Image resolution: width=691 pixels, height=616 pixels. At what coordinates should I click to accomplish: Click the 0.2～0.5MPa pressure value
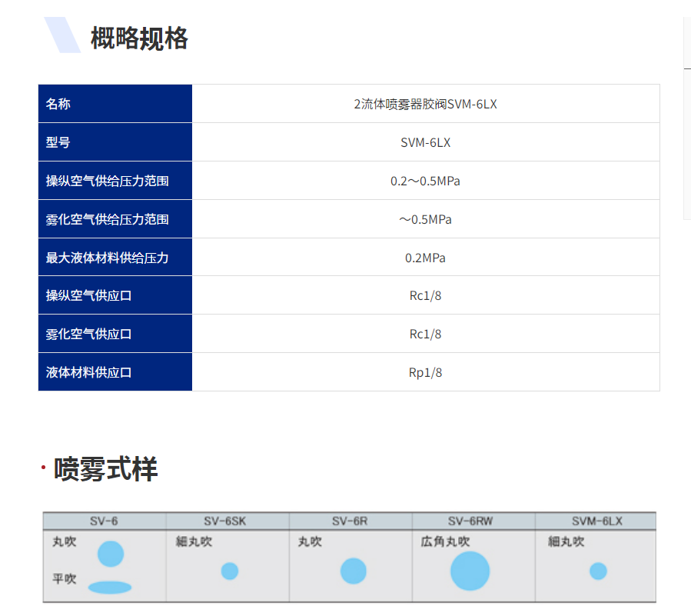point(425,181)
